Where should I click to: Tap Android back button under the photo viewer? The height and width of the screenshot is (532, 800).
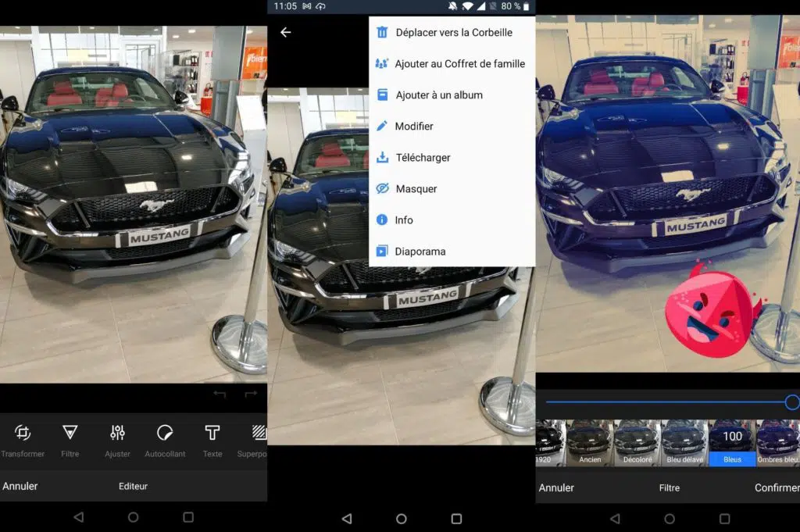pos(347,519)
